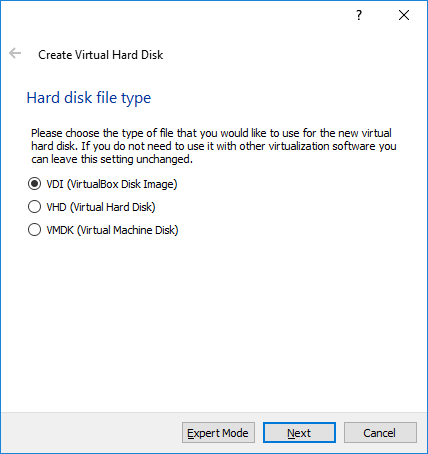Cancel the hard disk creation wizard

[380, 433]
